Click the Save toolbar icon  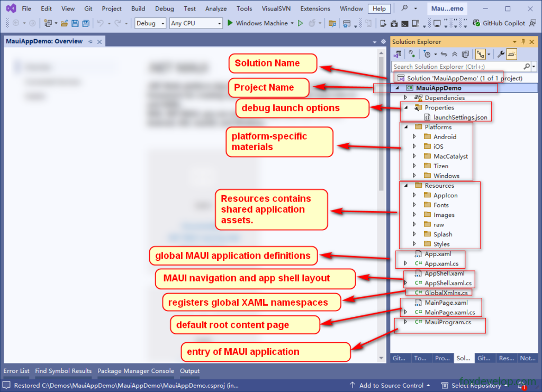point(75,23)
